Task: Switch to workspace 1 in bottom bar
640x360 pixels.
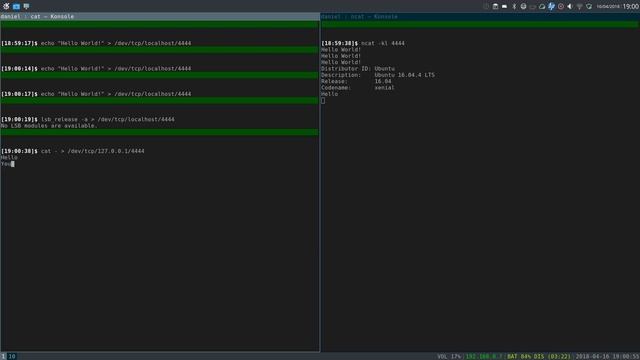Action: 3,356
